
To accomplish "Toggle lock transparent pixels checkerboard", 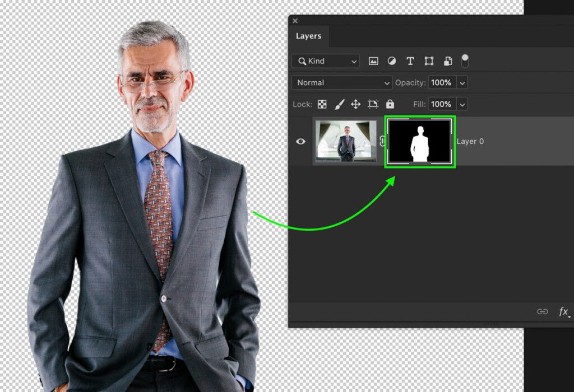I will pyautogui.click(x=322, y=104).
